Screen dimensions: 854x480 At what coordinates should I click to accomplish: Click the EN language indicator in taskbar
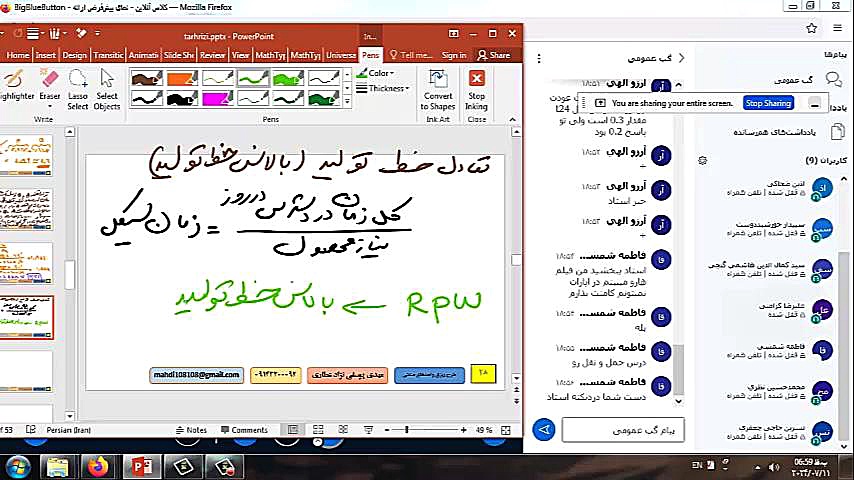[697, 465]
